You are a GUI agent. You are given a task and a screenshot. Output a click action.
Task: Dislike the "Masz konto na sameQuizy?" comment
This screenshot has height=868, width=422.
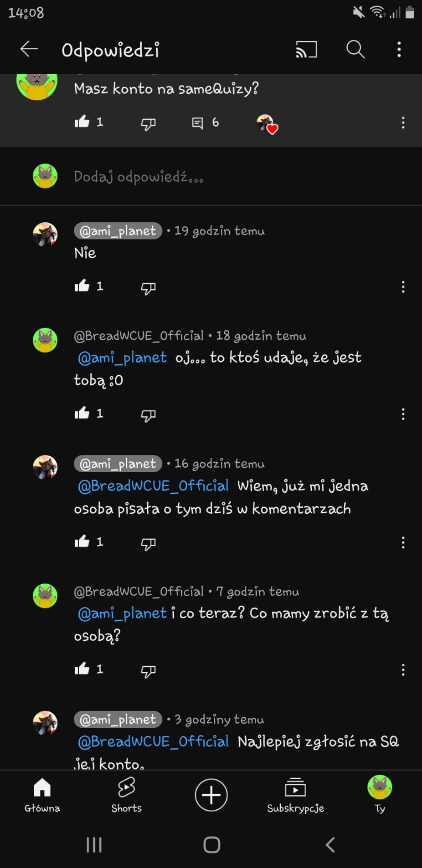click(148, 124)
